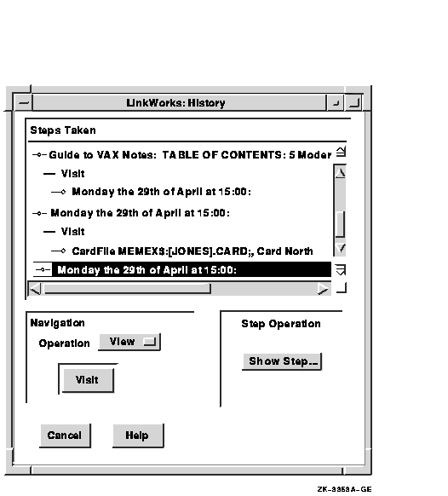Click horizontal scrollbar left arrow
The height and width of the screenshot is (496, 448).
35,289
